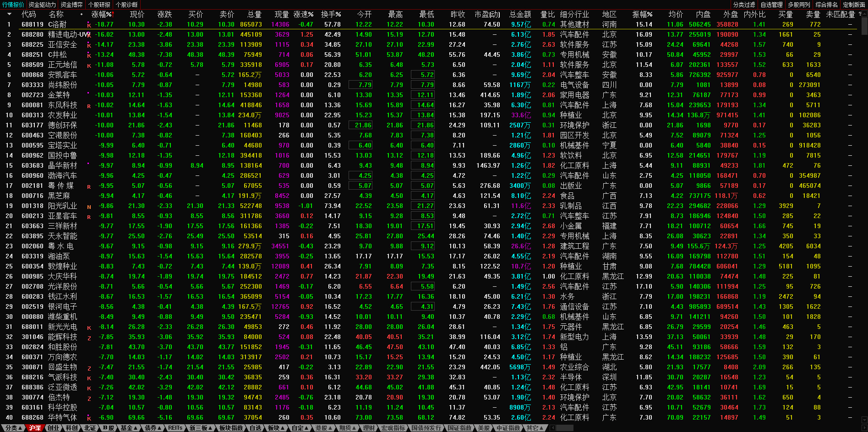This screenshot has height=432, width=868.
Task: Open the header row triangle dropdown
Action: pos(9,14)
